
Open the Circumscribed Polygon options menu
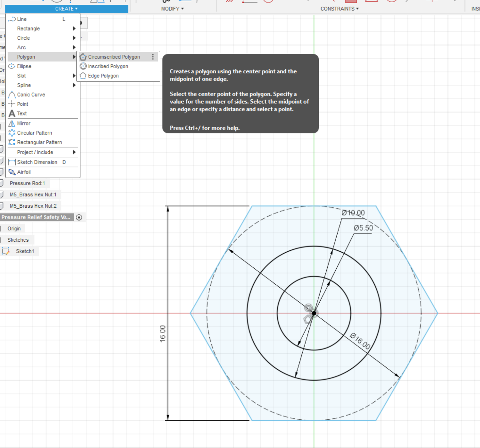(153, 57)
